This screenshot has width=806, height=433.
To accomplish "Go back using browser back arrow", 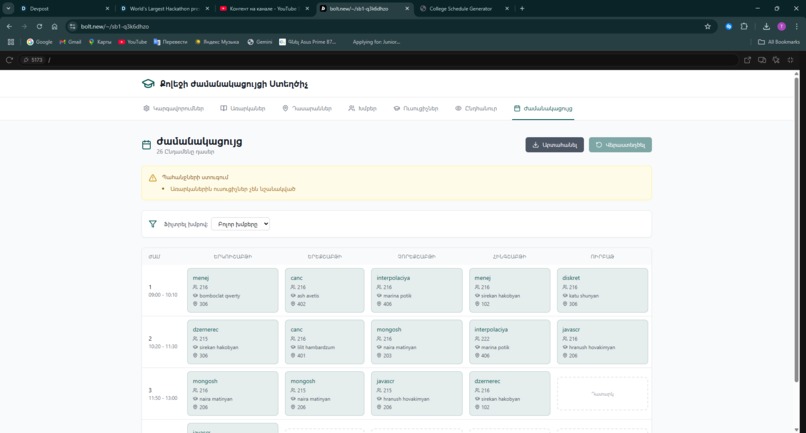I will click(x=9, y=26).
